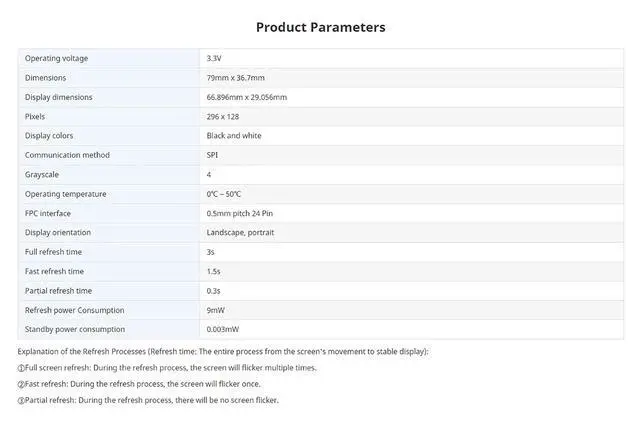Click the Partial refresh time label
The width and height of the screenshot is (640, 422).
[x=58, y=291]
